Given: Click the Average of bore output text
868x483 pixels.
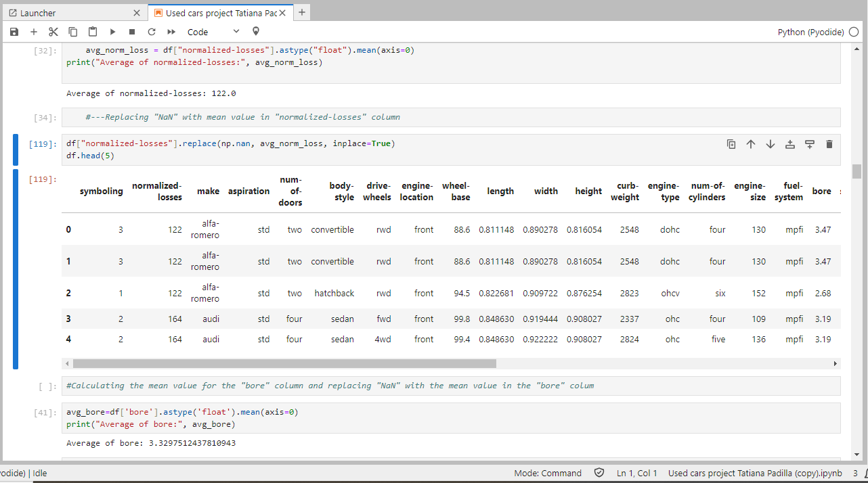Looking at the screenshot, I should tap(151, 444).
